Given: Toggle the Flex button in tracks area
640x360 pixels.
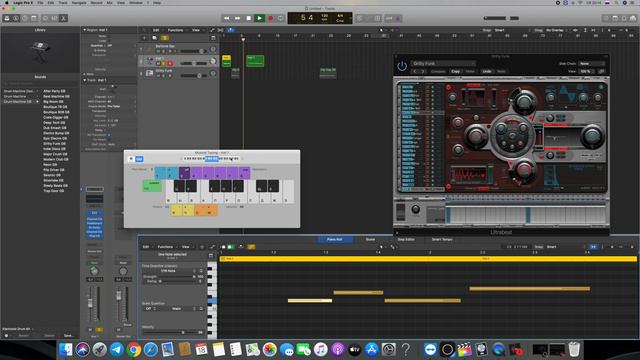Looking at the screenshot, I should (220, 30).
